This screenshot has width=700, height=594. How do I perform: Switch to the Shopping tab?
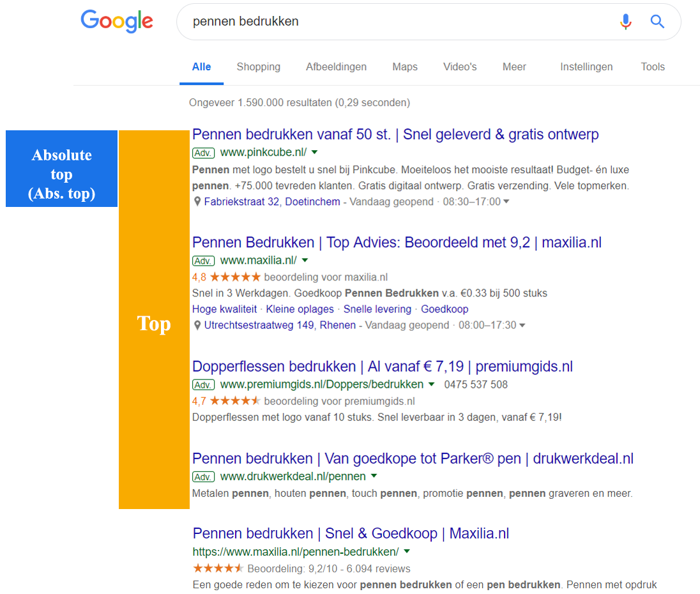coord(259,67)
